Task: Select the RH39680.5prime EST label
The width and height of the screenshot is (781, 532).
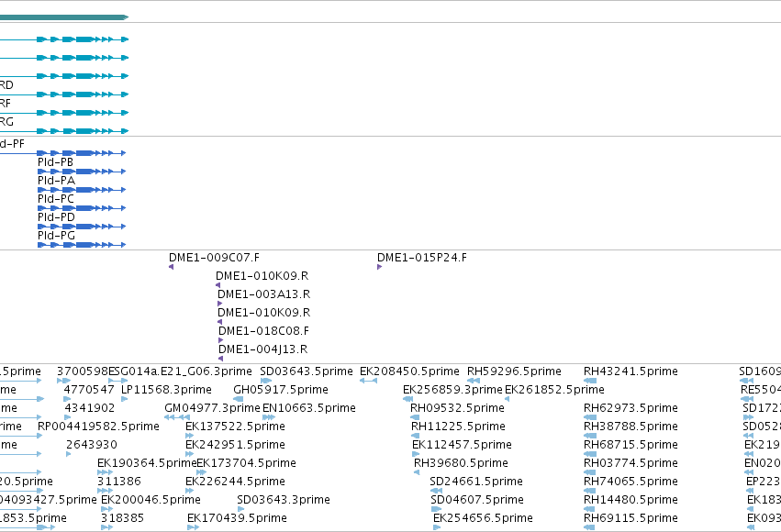Action: tap(461, 464)
